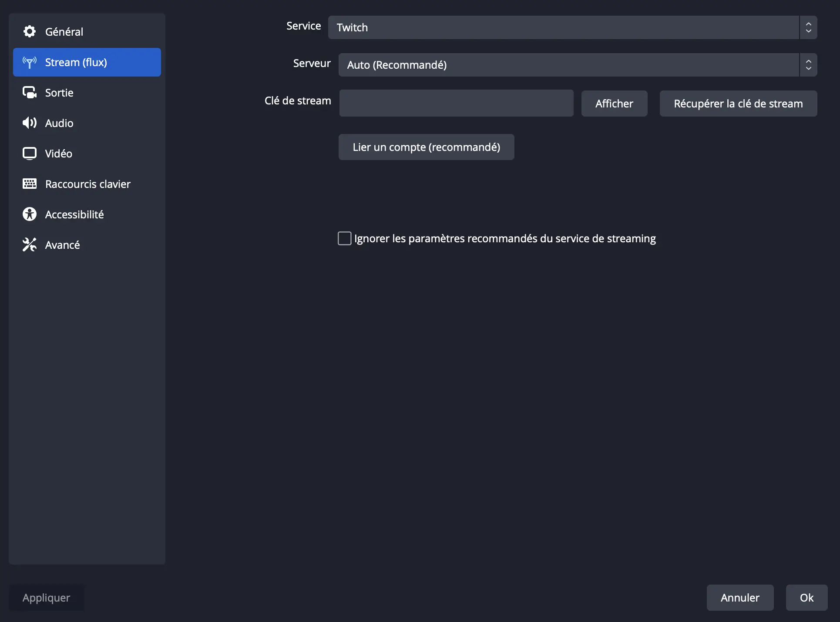
Task: Click Lier un compte (recommandé)
Action: tap(426, 147)
